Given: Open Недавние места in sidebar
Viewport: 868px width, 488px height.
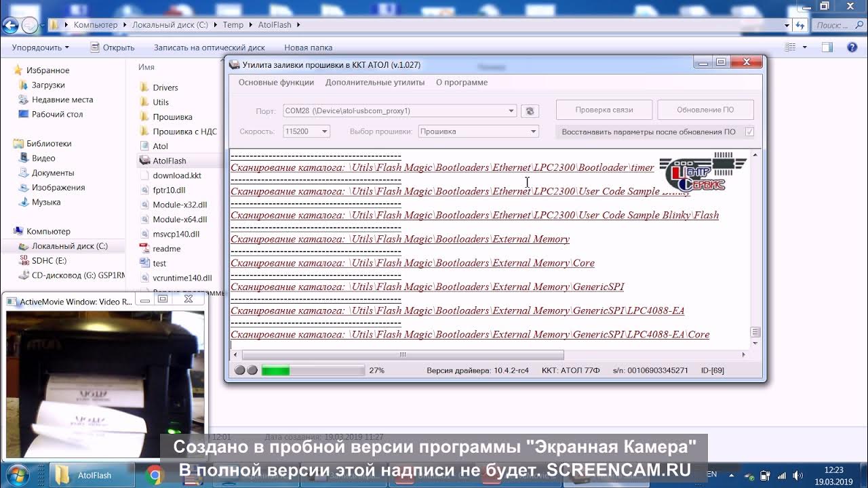Looking at the screenshot, I should point(62,100).
